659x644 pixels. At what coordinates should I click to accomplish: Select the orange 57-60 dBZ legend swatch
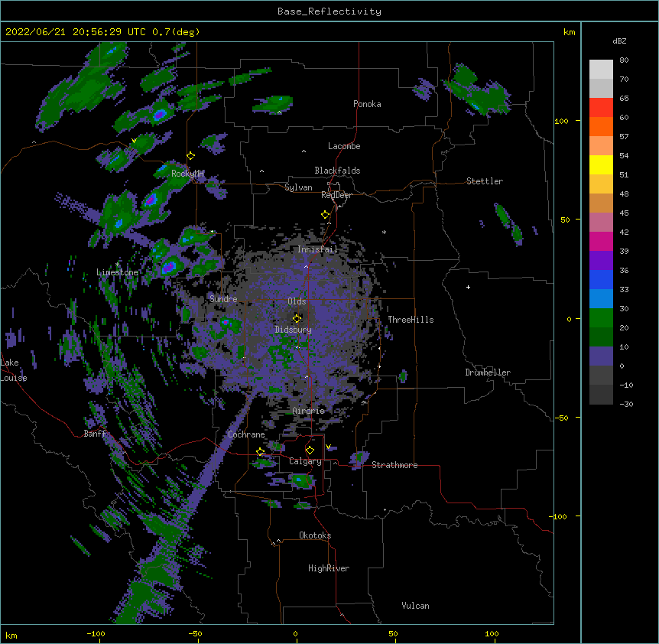(601, 126)
